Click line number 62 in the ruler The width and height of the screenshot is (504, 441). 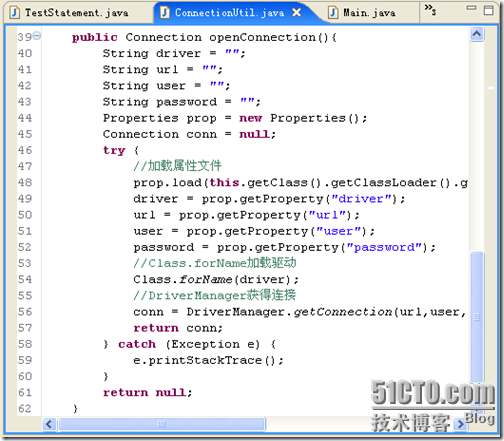25,409
